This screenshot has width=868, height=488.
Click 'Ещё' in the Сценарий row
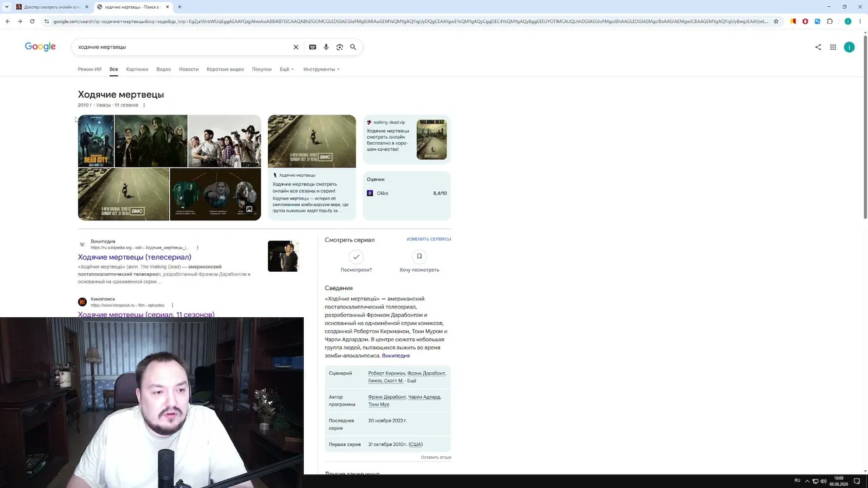click(x=412, y=381)
